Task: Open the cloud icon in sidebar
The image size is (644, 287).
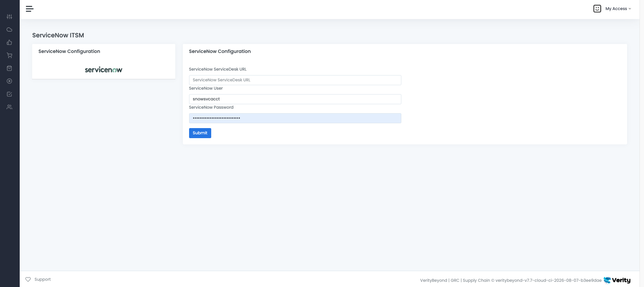Action: tap(9, 29)
